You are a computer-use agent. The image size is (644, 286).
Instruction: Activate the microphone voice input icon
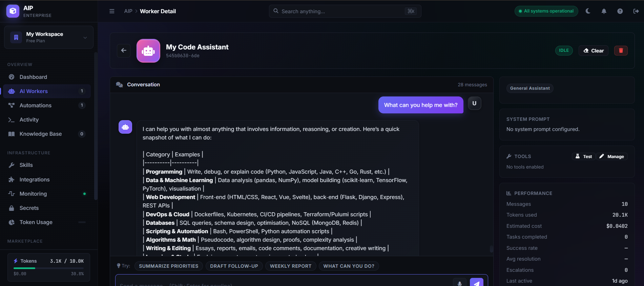459,283
